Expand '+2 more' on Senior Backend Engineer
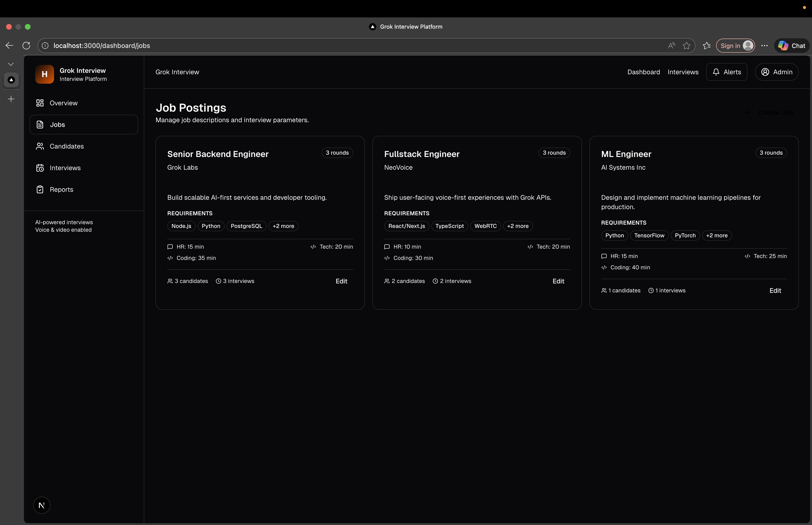The height and width of the screenshot is (525, 812). coord(283,226)
